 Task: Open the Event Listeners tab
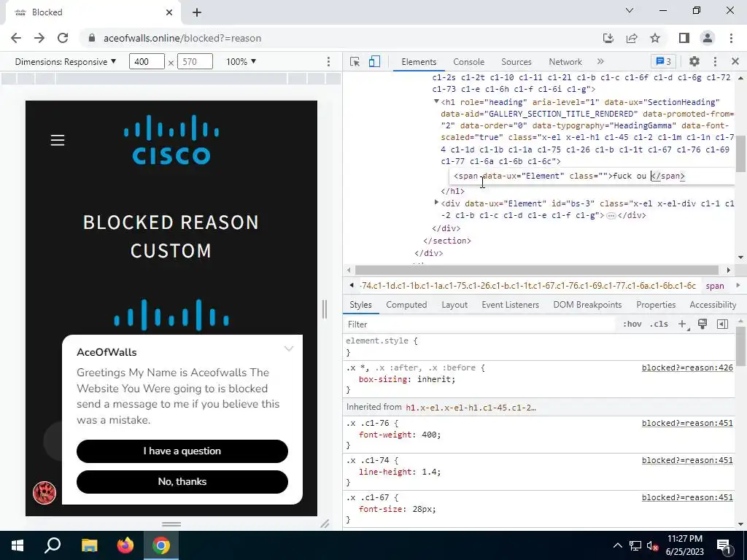coord(510,305)
